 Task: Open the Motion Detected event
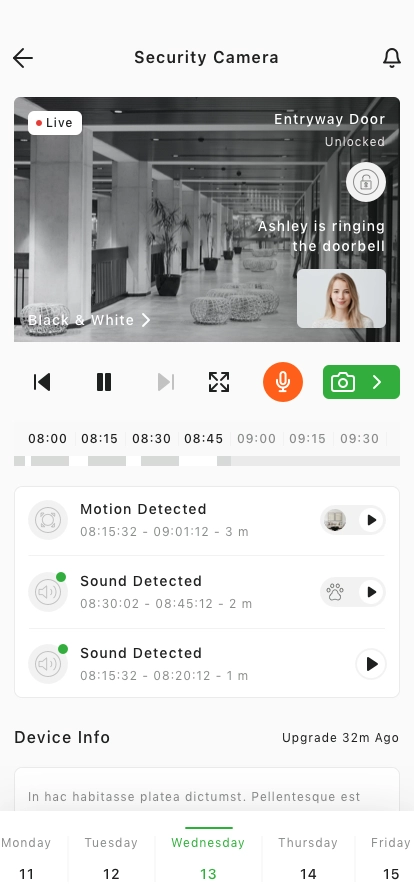(207, 520)
